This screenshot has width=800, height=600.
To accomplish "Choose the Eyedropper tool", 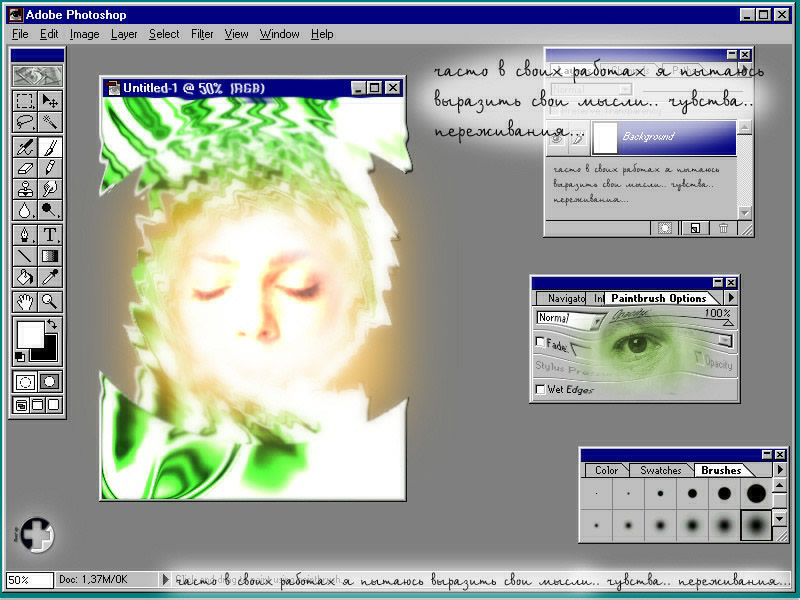I will pyautogui.click(x=49, y=277).
